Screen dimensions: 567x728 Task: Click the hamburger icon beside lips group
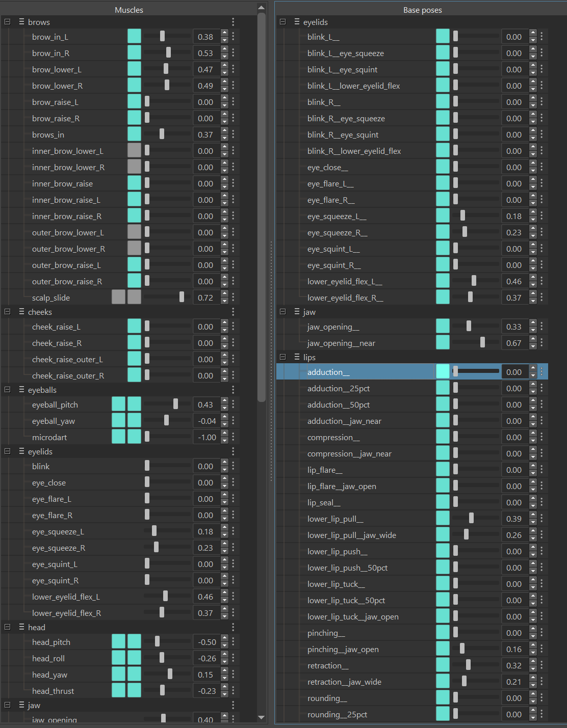pyautogui.click(x=297, y=357)
